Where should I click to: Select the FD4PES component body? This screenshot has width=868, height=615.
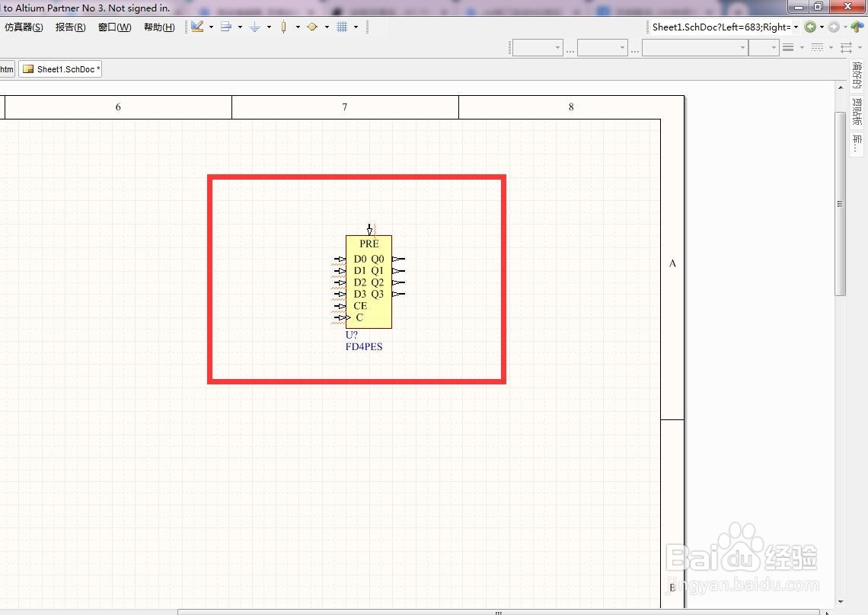369,282
